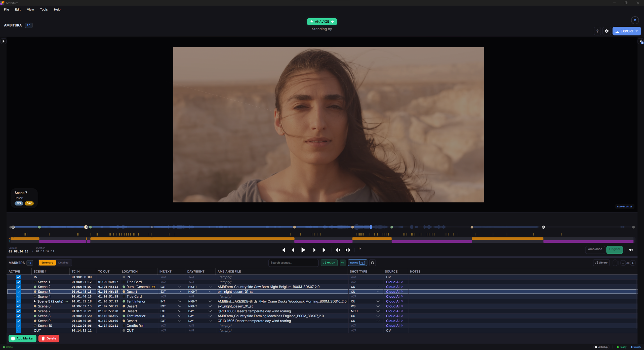Click the 1x playback speed indicator
Image resolution: width=644 pixels, height=350 pixels.
pyautogui.click(x=360, y=249)
